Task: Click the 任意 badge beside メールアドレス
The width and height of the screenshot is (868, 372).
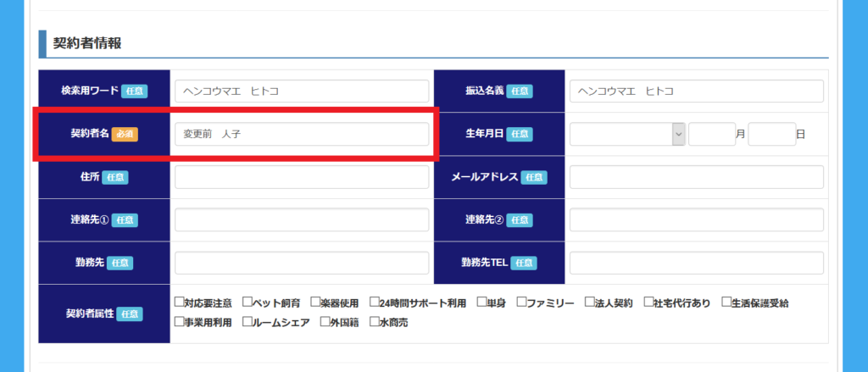Action: [534, 177]
